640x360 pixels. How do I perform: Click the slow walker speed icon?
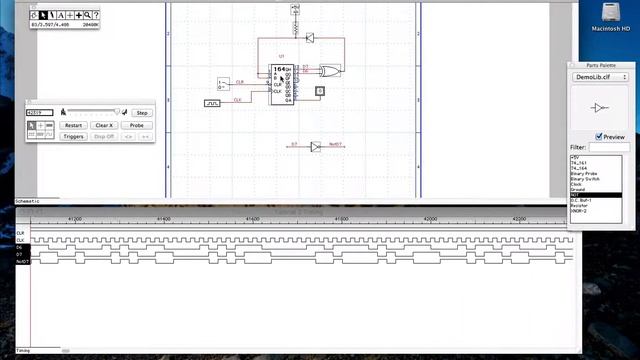63,112
